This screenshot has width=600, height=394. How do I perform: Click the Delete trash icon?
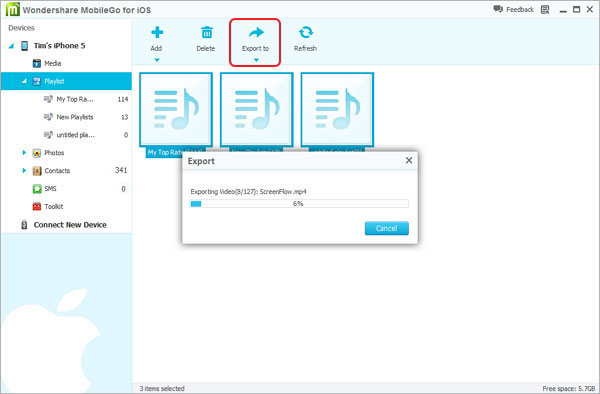pyautogui.click(x=207, y=33)
